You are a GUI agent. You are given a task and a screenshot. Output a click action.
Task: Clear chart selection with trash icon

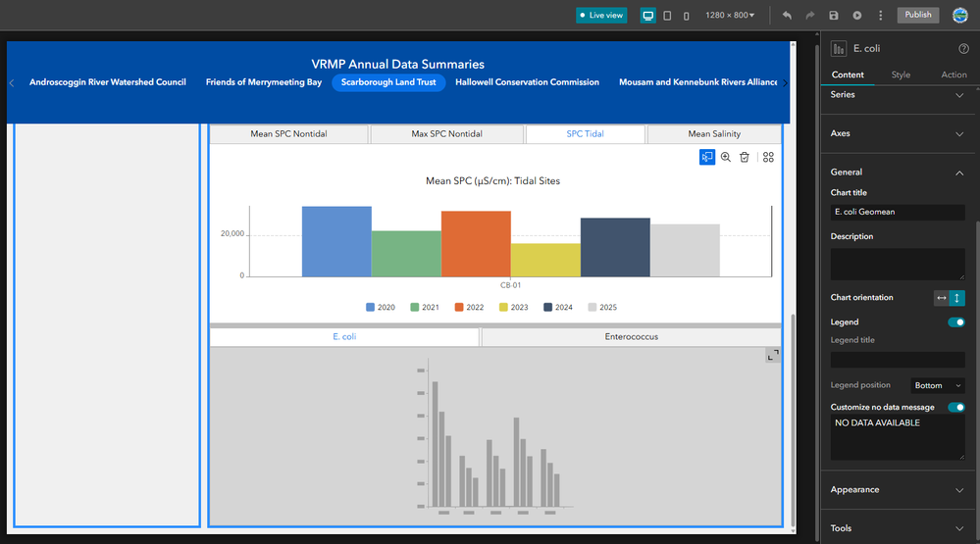745,158
